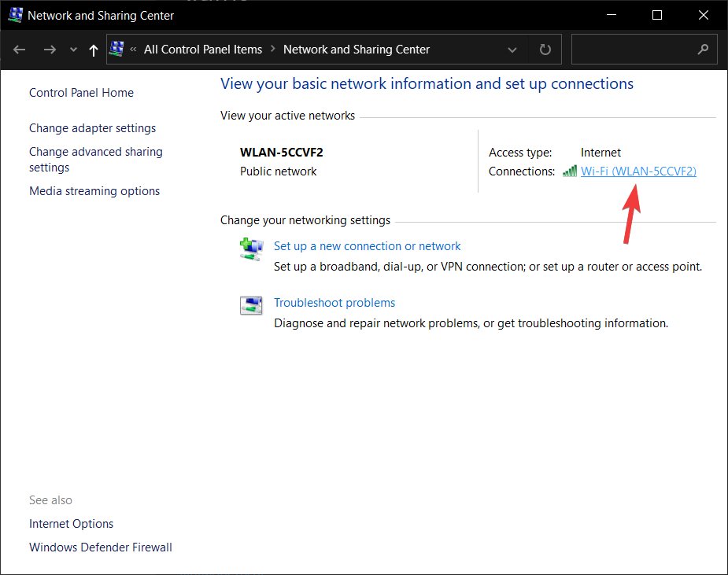Click the search magnifier icon
Image resolution: width=728 pixels, height=575 pixels.
[703, 49]
